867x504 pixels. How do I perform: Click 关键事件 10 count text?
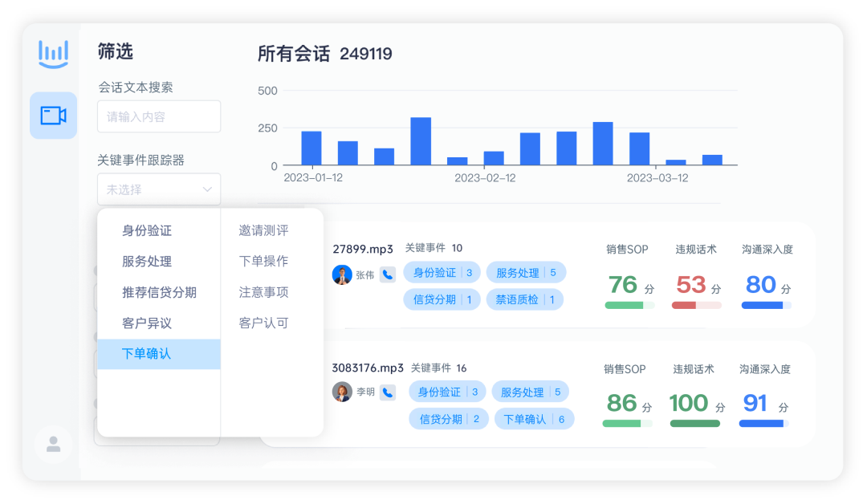(433, 248)
